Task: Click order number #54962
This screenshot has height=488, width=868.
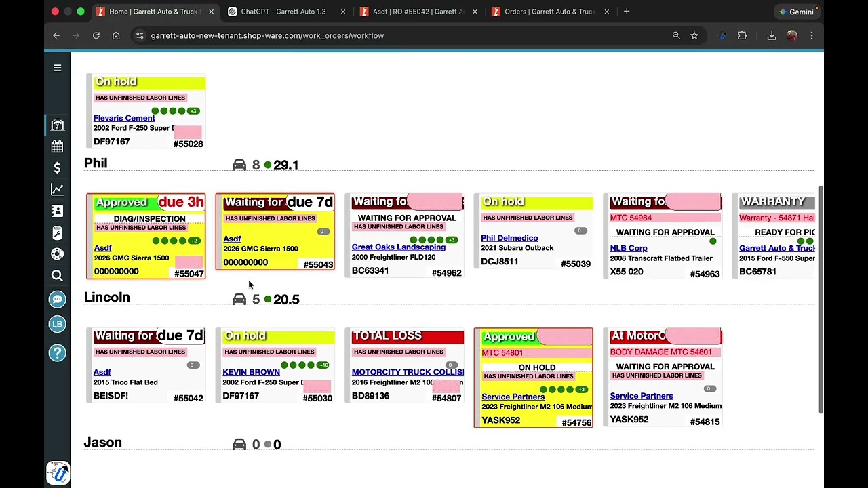Action: click(446, 273)
